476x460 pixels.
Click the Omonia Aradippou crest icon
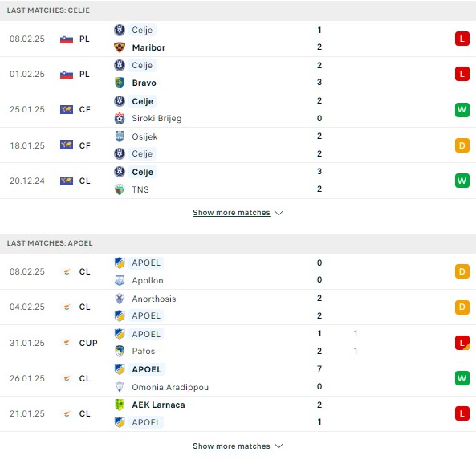pyautogui.click(x=120, y=386)
